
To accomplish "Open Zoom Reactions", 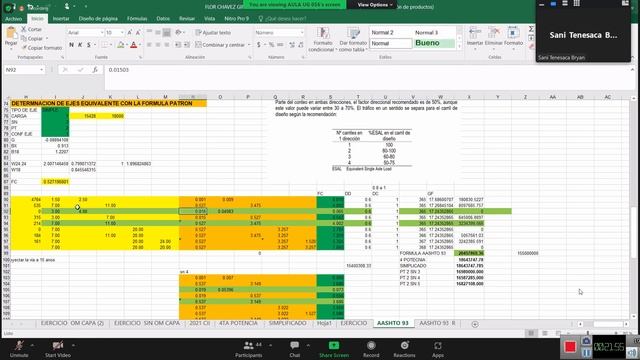I will (404, 349).
